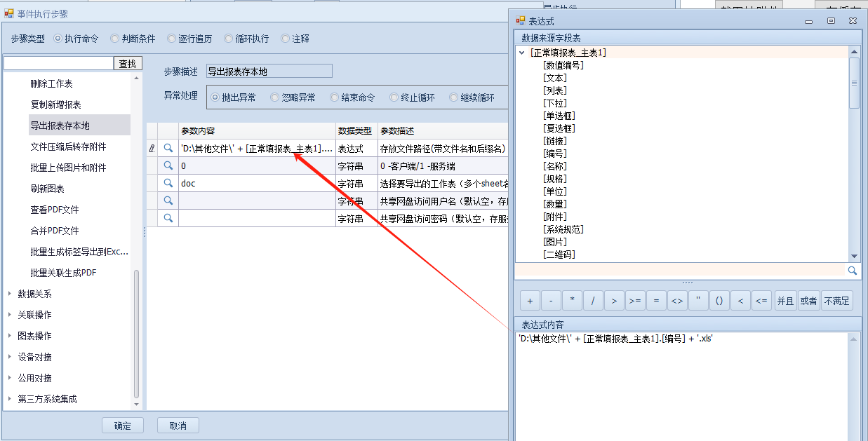Click the field list vertical scrollbar
This screenshot has width=868, height=441.
click(x=854, y=83)
